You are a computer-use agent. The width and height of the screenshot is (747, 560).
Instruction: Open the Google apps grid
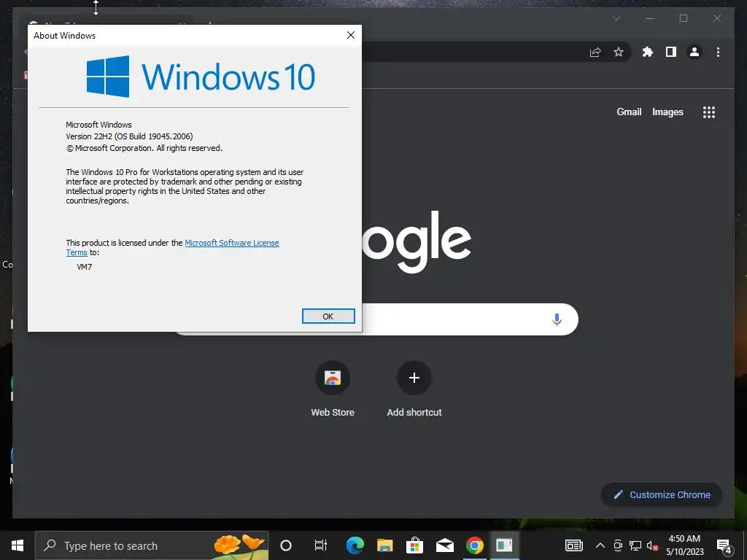pos(709,112)
